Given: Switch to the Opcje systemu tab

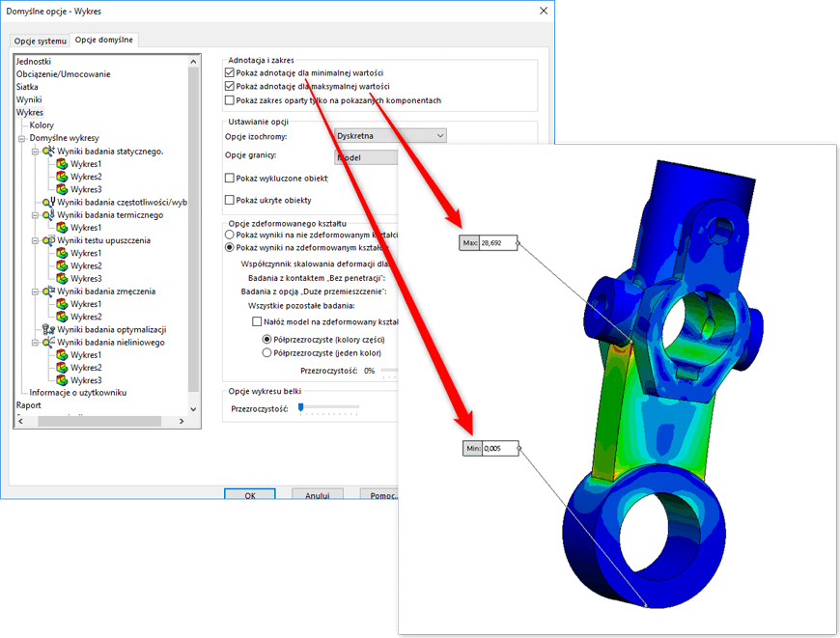Looking at the screenshot, I should [x=41, y=42].
